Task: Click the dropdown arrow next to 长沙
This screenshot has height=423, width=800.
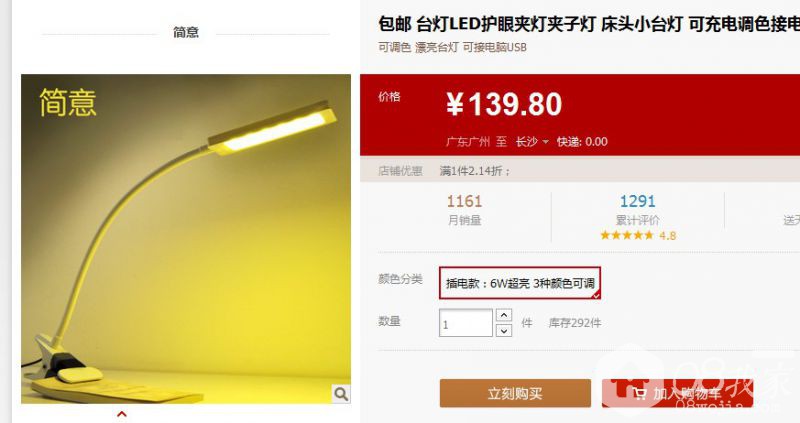Action: 545,142
